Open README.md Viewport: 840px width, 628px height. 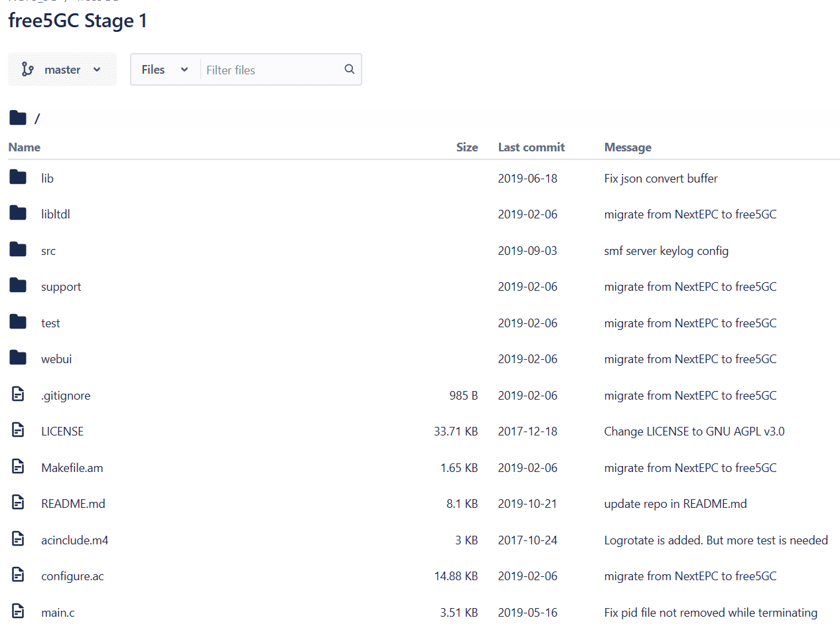73,504
